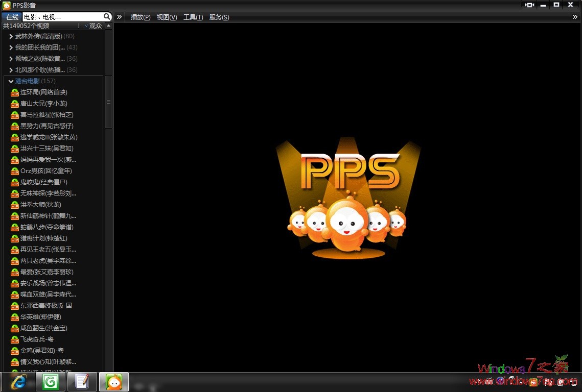Collapse the 港台电影 category
The width and height of the screenshot is (582, 392).
coord(11,81)
